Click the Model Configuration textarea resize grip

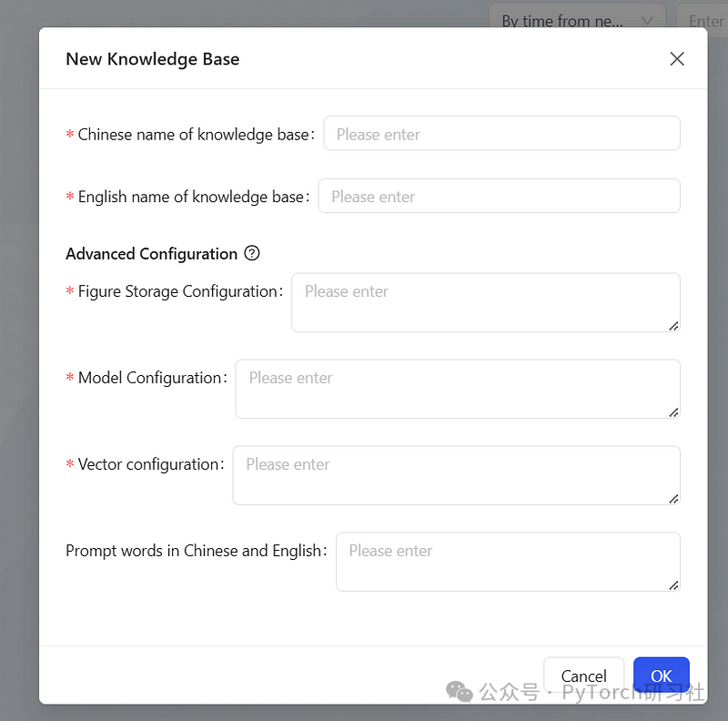pos(673,412)
